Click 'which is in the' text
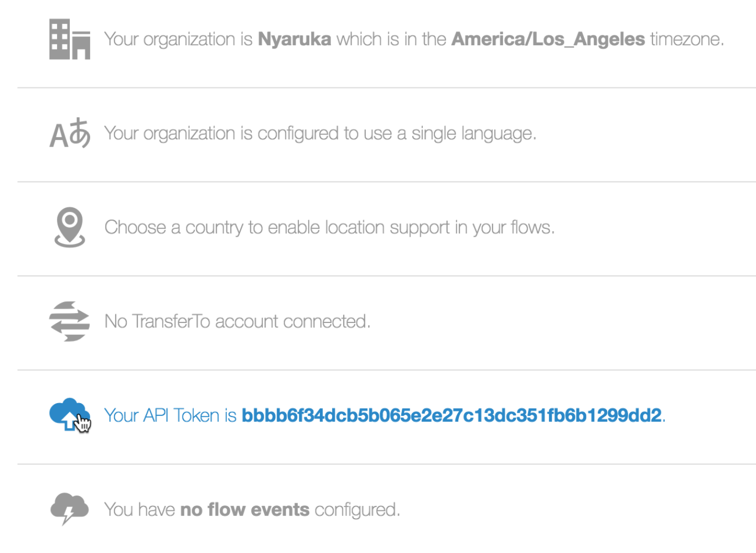Viewport: 756px width, 553px height. click(x=391, y=39)
